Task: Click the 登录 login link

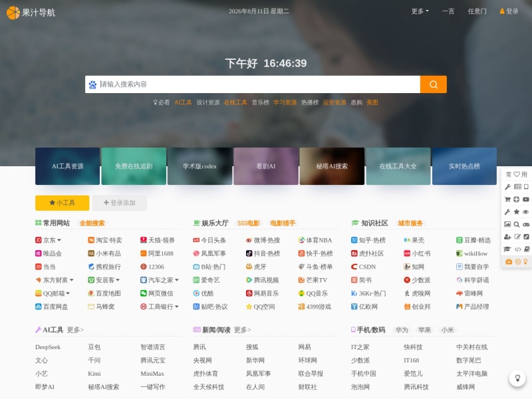Action: [x=509, y=11]
